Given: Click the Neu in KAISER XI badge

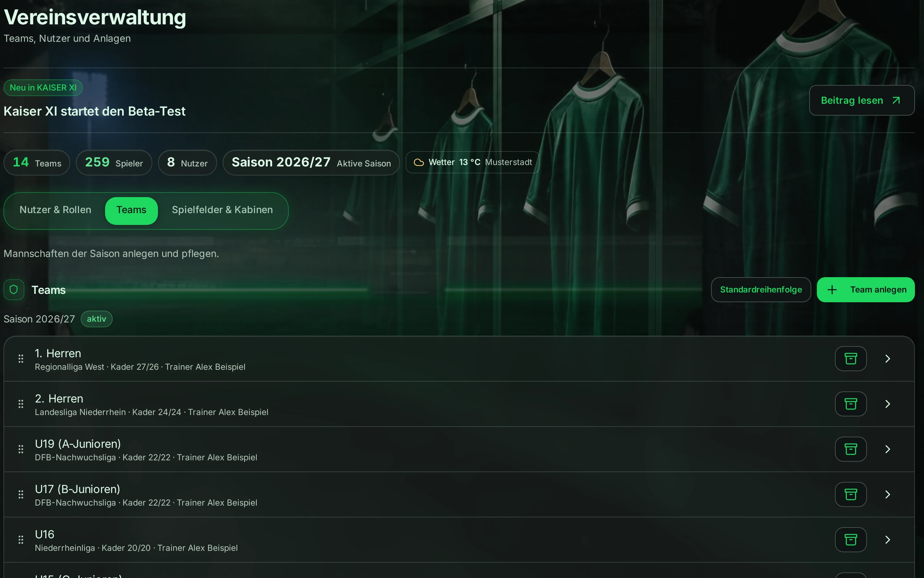Looking at the screenshot, I should coord(43,87).
